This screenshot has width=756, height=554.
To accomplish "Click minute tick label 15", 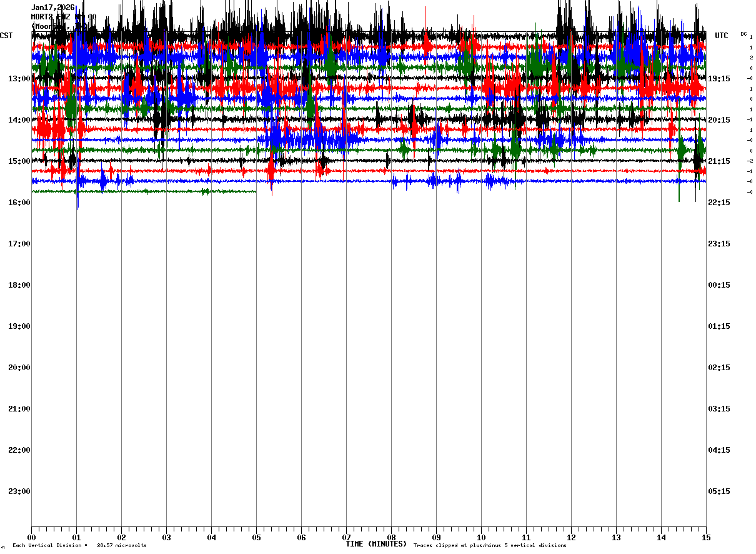I will tap(706, 537).
